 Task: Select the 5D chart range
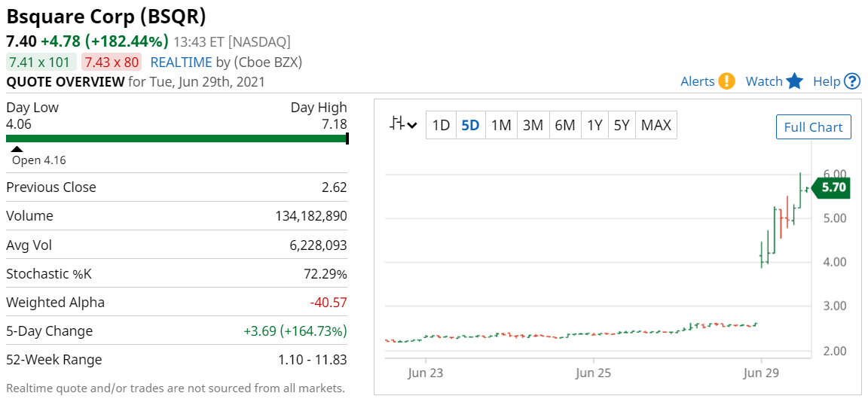click(470, 126)
